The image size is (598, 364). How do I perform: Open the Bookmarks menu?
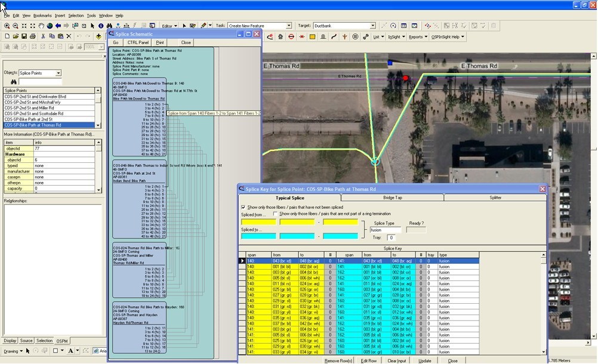pyautogui.click(x=42, y=16)
